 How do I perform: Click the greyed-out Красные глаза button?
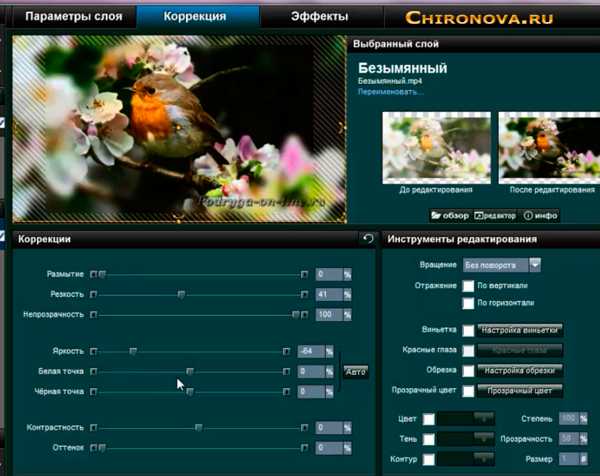pyautogui.click(x=520, y=350)
